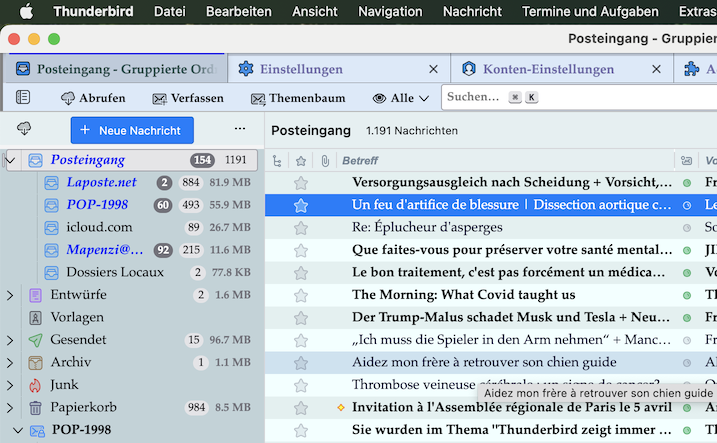
Task: Star the Der Trump-Malus schadet Musk message
Action: point(301,318)
